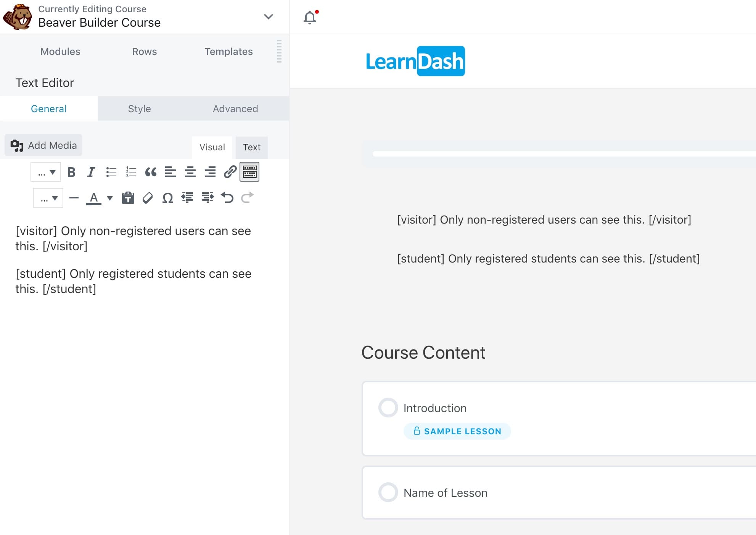Open the dropdown in the second toolbar row
The image size is (756, 535).
click(48, 198)
